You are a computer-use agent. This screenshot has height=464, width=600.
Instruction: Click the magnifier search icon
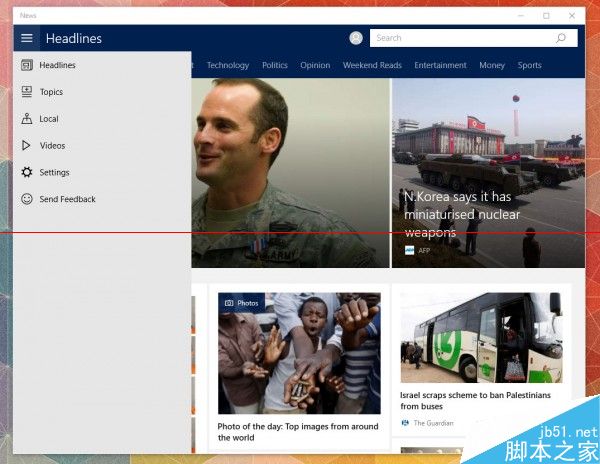point(561,38)
